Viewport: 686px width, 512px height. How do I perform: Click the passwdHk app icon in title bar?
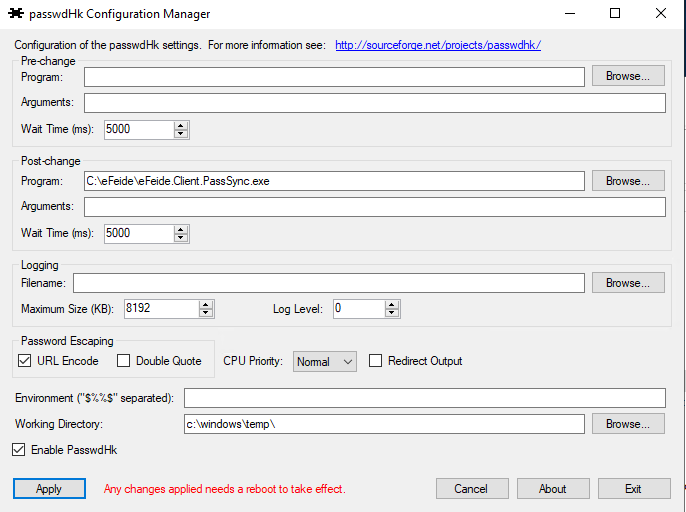click(15, 14)
